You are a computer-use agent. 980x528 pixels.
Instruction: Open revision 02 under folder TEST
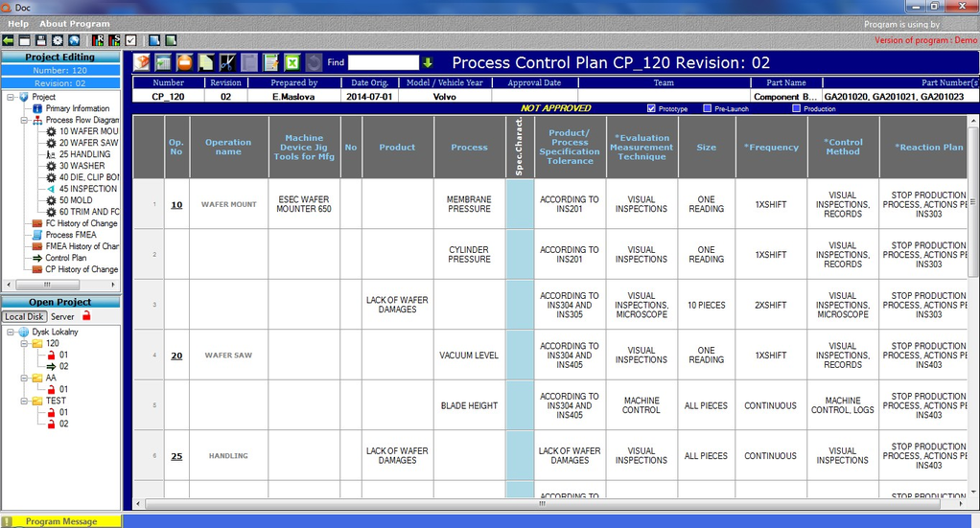click(x=63, y=424)
